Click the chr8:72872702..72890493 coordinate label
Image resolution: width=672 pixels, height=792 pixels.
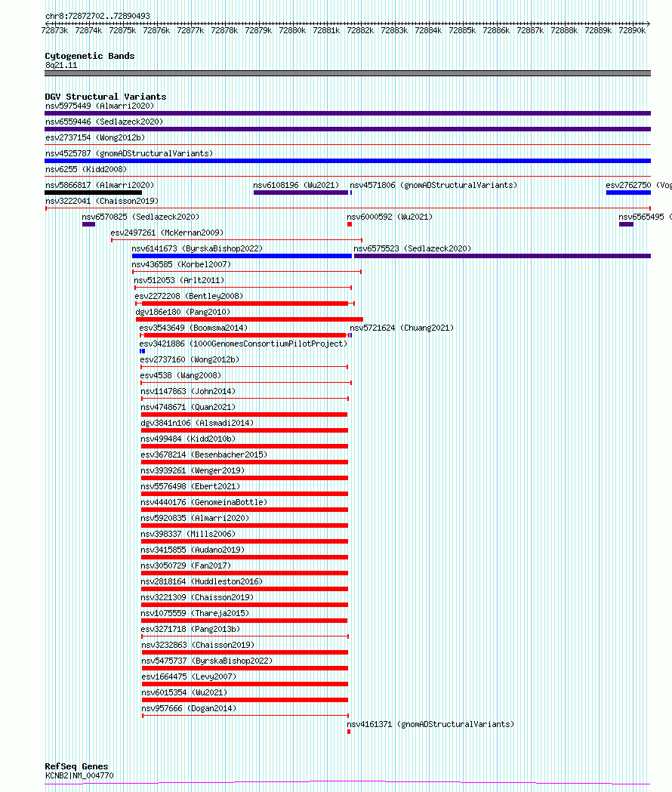click(x=97, y=16)
